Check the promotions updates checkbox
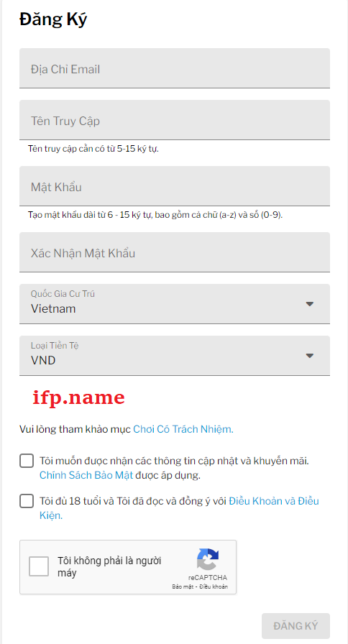 click(x=27, y=461)
